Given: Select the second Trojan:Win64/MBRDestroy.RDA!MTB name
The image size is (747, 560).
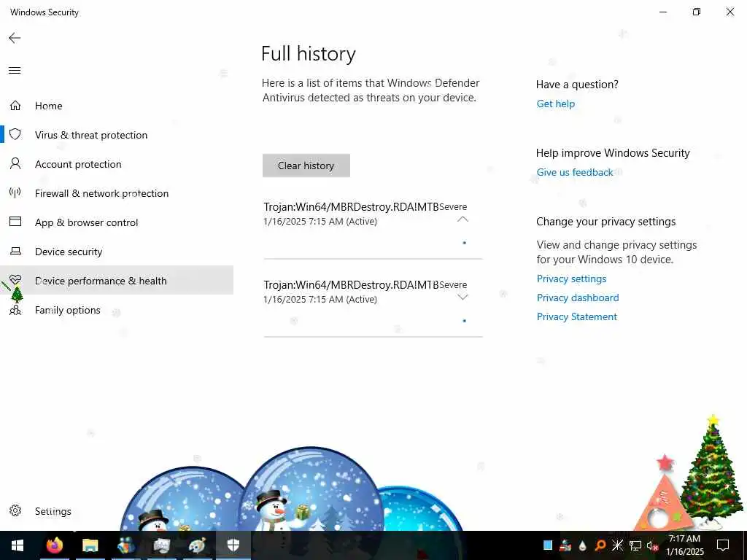Looking at the screenshot, I should click(351, 285).
